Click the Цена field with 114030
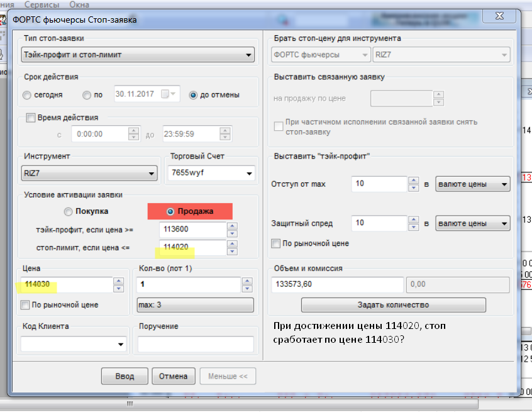 [x=67, y=284]
